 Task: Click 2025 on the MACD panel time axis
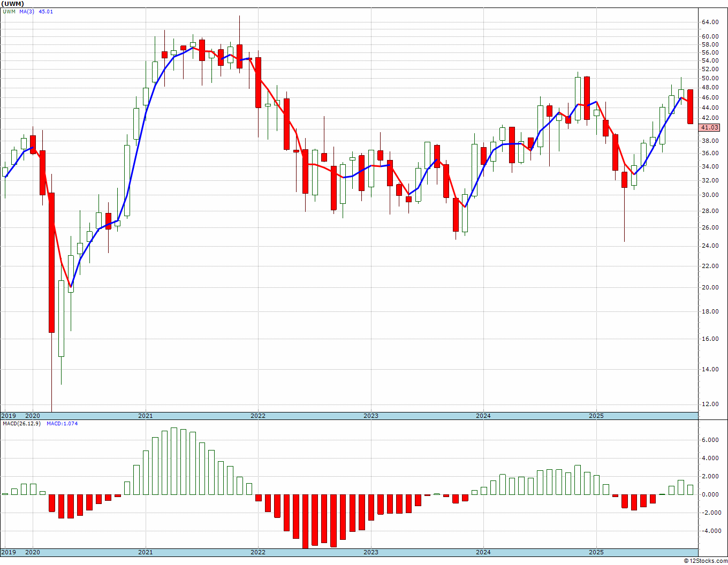click(596, 552)
